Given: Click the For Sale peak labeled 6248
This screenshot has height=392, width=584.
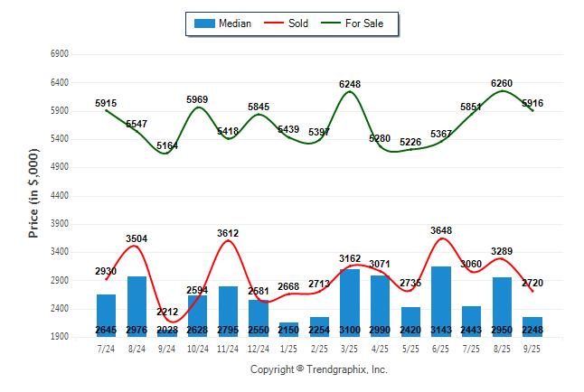Looking at the screenshot, I should click(x=350, y=91).
